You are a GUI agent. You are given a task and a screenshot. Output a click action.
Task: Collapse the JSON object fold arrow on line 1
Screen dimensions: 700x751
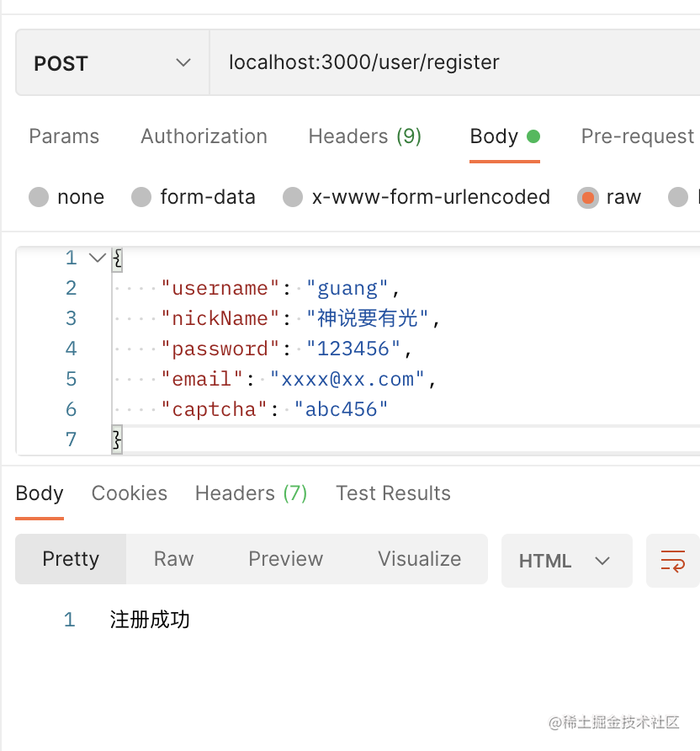tap(97, 258)
